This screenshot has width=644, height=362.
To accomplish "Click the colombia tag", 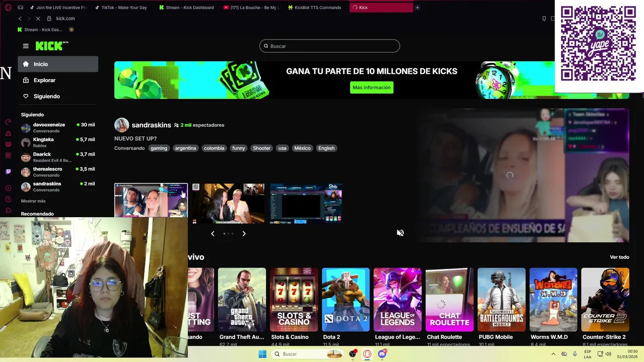I will coord(214,148).
